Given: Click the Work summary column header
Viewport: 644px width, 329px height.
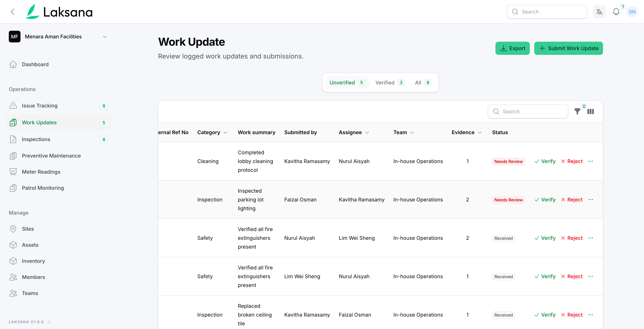Looking at the screenshot, I should [x=257, y=132].
